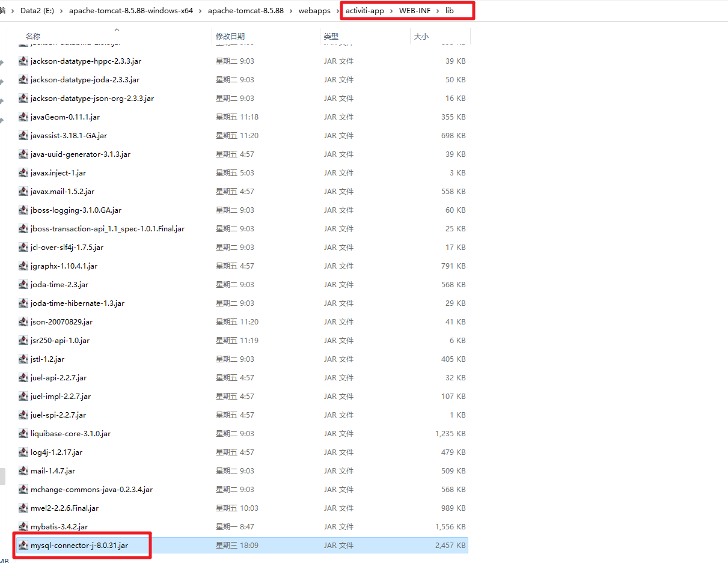Click the javassist-3.18.1-GA.jar file icon
728x563 pixels.
[23, 136]
